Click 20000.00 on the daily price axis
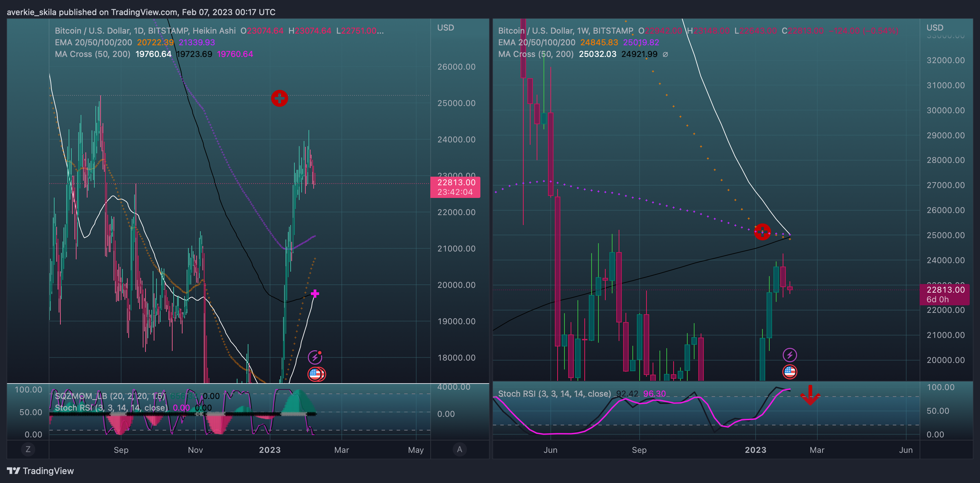Screen dimensions: 980x483 pos(456,285)
